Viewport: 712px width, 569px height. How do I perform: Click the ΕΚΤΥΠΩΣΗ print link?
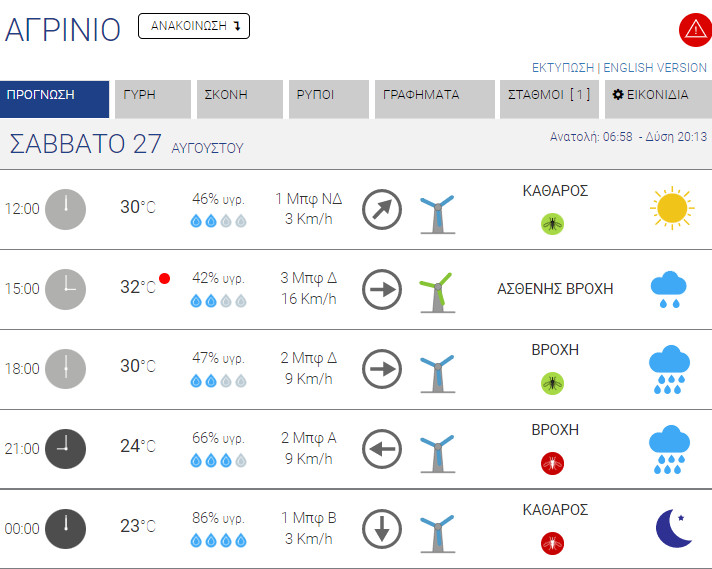563,67
